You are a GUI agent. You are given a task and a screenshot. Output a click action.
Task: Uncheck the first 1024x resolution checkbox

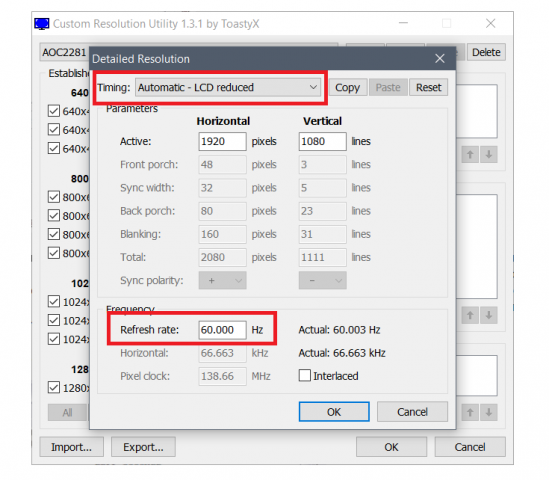point(54,301)
